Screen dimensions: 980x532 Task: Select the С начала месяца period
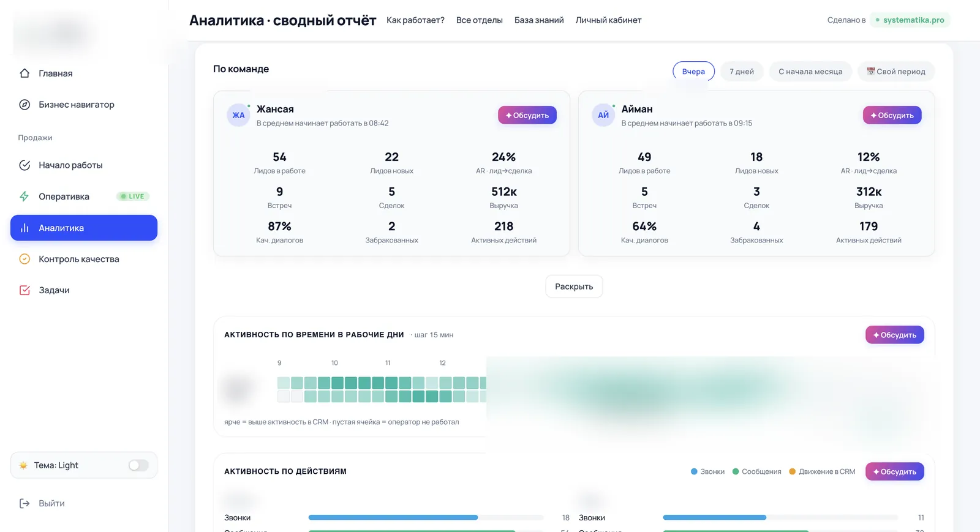(x=810, y=72)
